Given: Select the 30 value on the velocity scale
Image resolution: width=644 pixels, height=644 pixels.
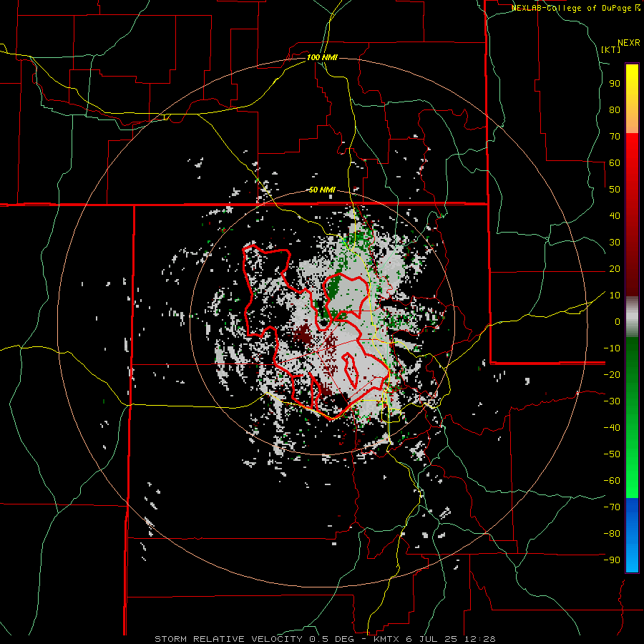Looking at the screenshot, I should click(x=615, y=243).
